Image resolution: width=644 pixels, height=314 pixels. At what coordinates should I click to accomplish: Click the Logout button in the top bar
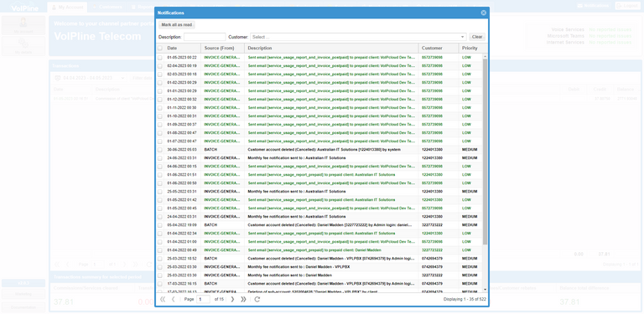click(x=627, y=6)
